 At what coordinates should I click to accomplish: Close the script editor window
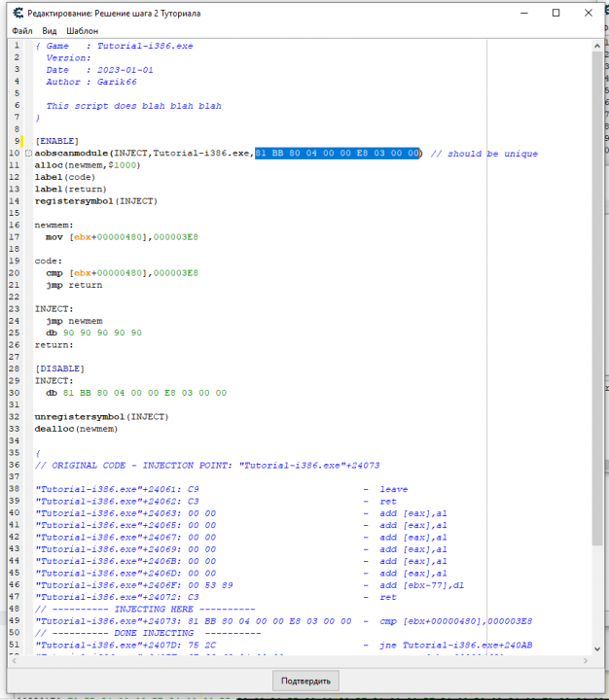tap(590, 13)
